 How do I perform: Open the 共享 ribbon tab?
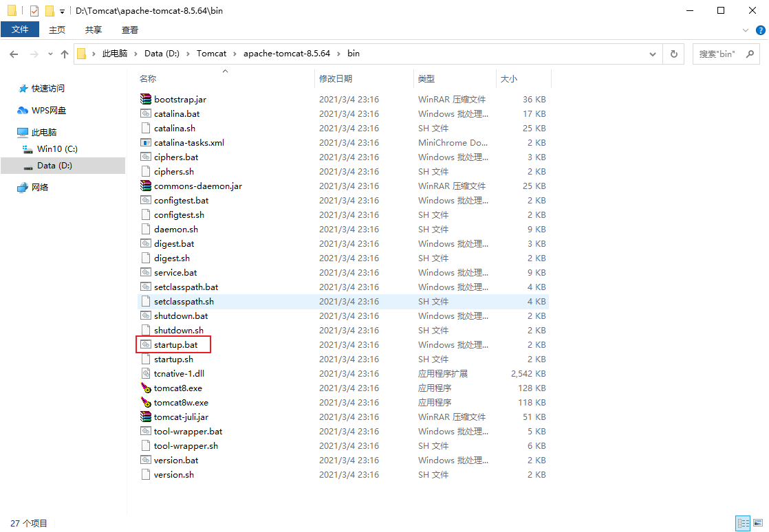click(93, 30)
